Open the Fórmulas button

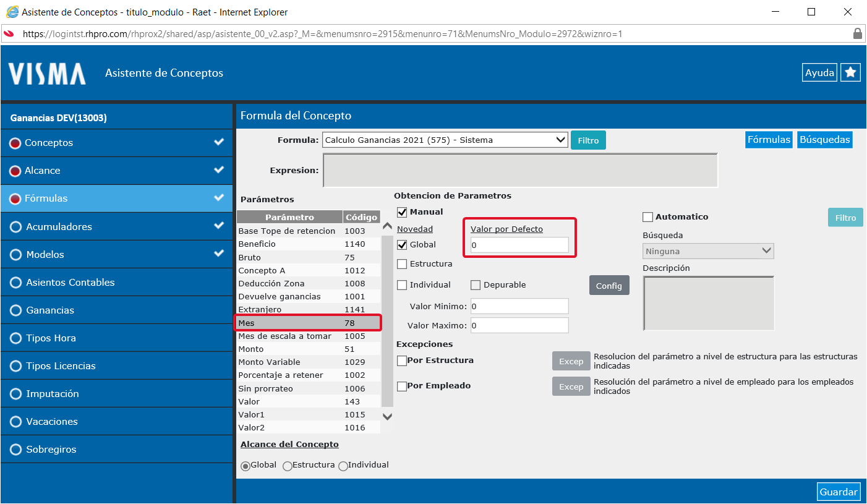click(769, 140)
